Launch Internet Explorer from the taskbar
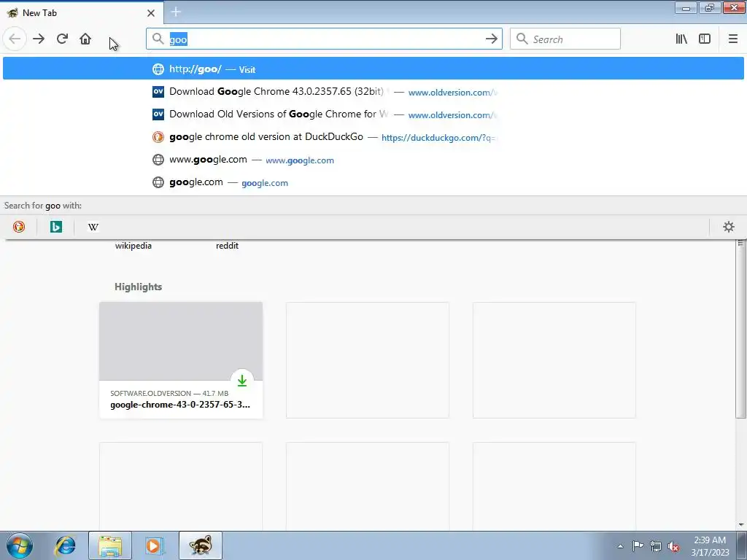This screenshot has width=747, height=560. point(65,545)
